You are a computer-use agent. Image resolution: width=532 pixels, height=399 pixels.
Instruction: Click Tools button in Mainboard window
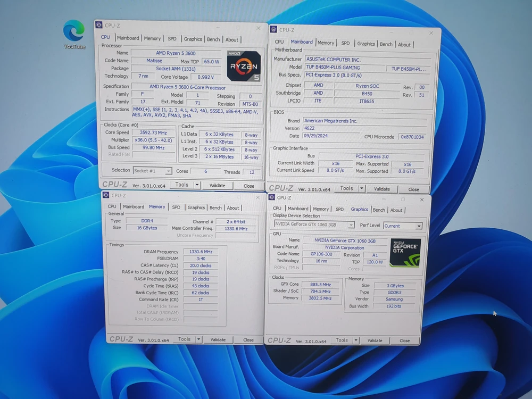pos(346,188)
